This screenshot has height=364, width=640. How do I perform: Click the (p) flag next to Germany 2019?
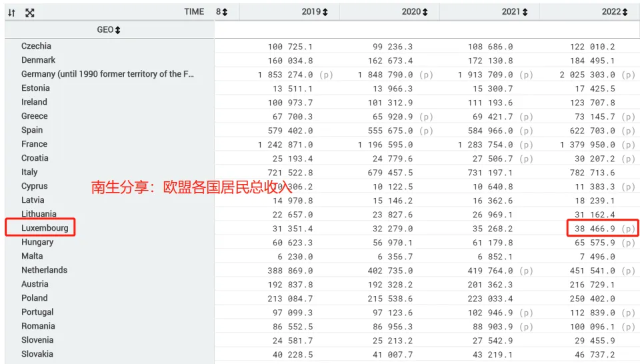coord(326,75)
